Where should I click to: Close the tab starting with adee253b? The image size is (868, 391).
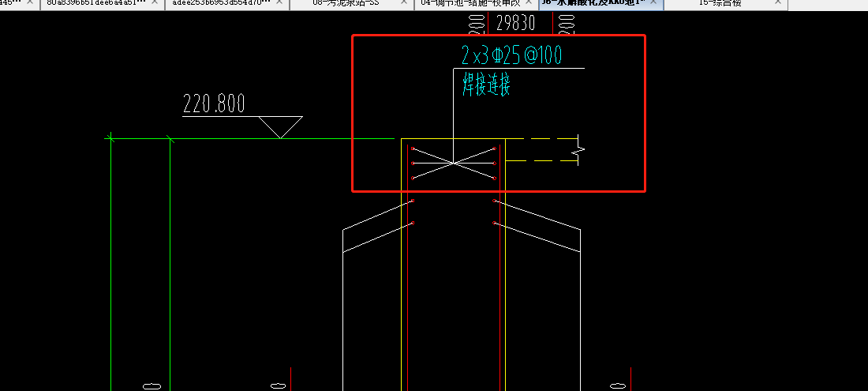pos(279,2)
